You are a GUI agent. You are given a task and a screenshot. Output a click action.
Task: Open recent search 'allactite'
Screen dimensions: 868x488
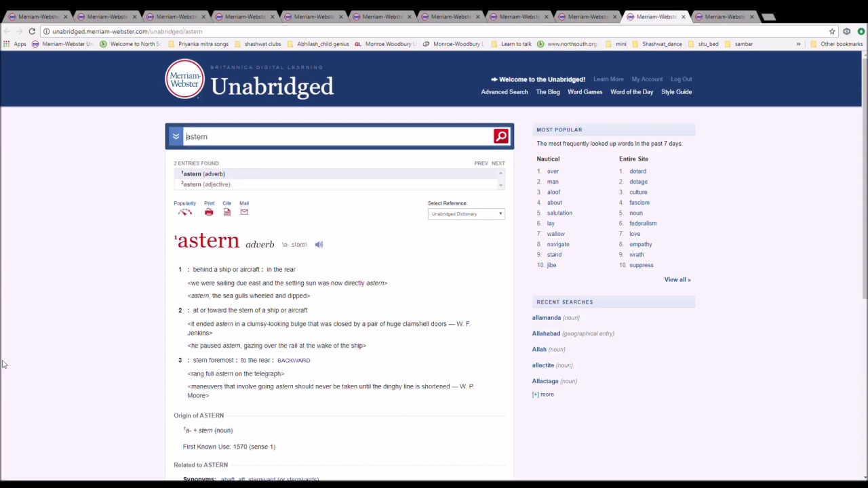[543, 365]
